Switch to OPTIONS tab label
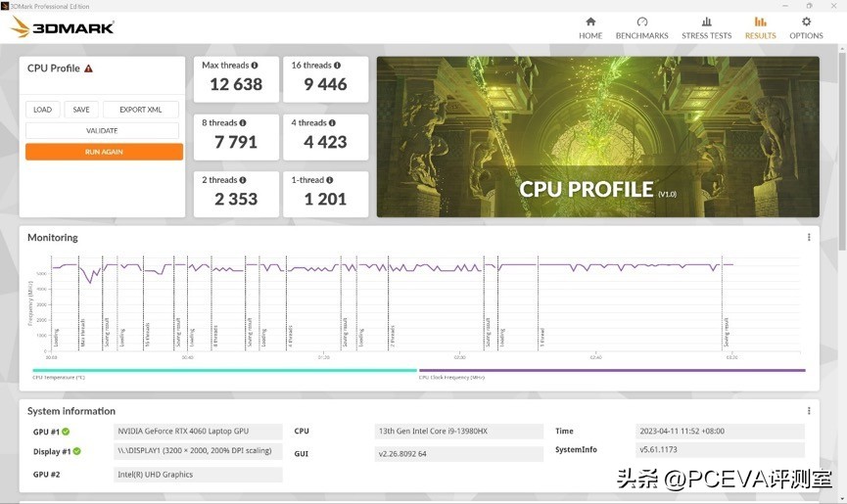This screenshot has height=504, width=847. [806, 35]
